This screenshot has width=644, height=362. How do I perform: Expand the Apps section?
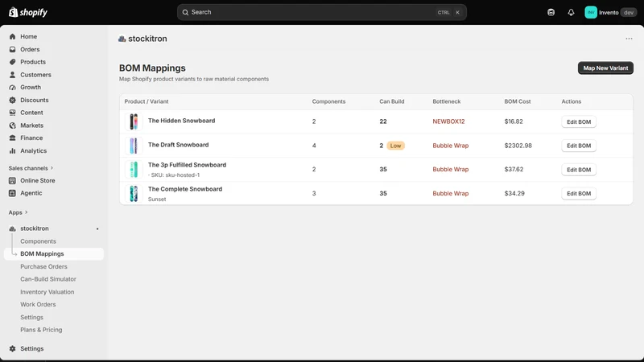coord(18,212)
